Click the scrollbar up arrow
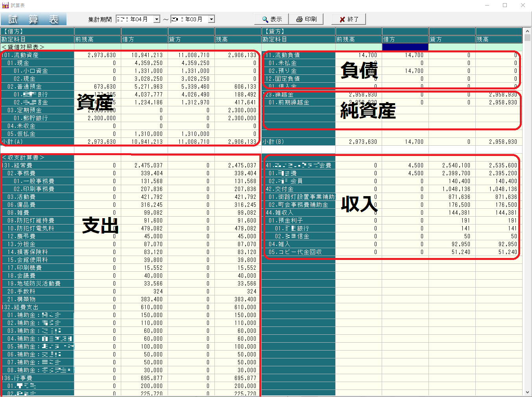The height and width of the screenshot is (397, 532). pos(528,30)
